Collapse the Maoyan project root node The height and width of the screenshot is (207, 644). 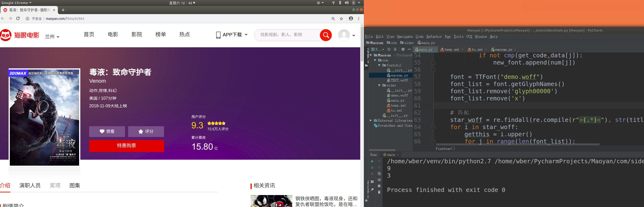tap(371, 55)
